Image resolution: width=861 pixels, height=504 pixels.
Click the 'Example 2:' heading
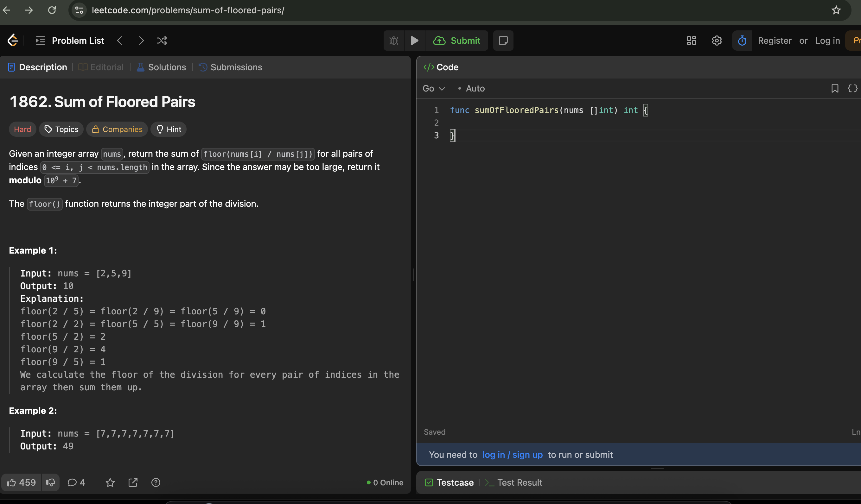[x=33, y=411]
